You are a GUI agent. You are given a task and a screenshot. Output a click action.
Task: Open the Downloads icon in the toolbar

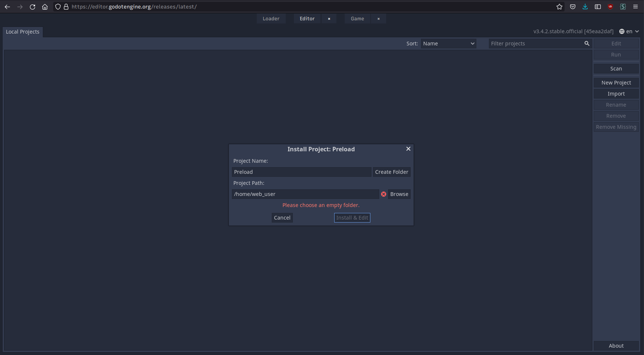pyautogui.click(x=585, y=7)
